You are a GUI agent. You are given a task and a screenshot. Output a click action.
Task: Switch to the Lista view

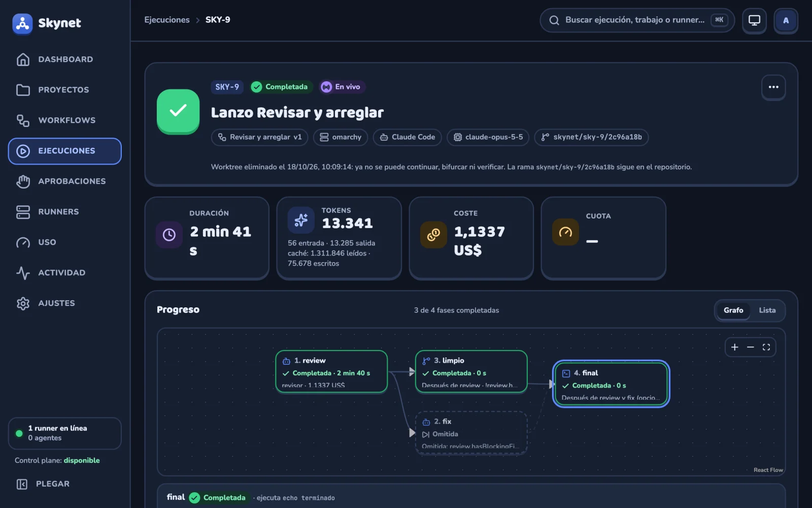pyautogui.click(x=767, y=310)
